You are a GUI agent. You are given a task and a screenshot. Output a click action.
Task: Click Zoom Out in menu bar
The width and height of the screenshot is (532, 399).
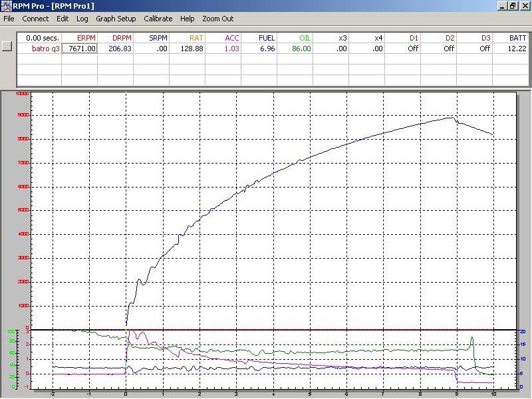[218, 19]
